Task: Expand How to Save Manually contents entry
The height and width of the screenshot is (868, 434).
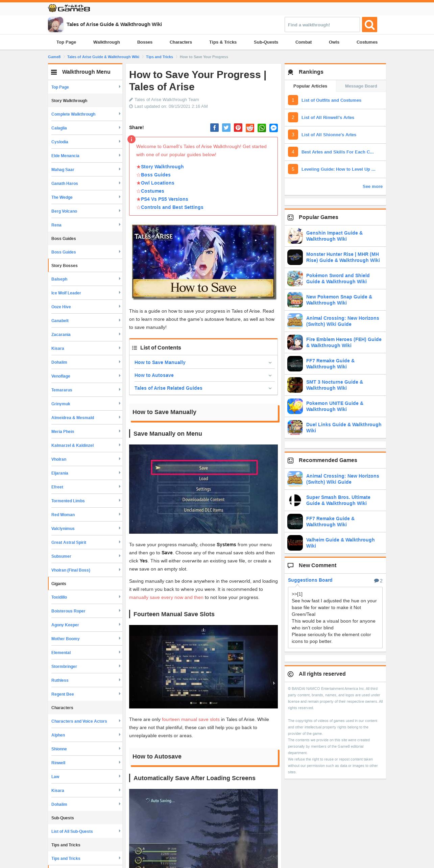Action: (203, 362)
